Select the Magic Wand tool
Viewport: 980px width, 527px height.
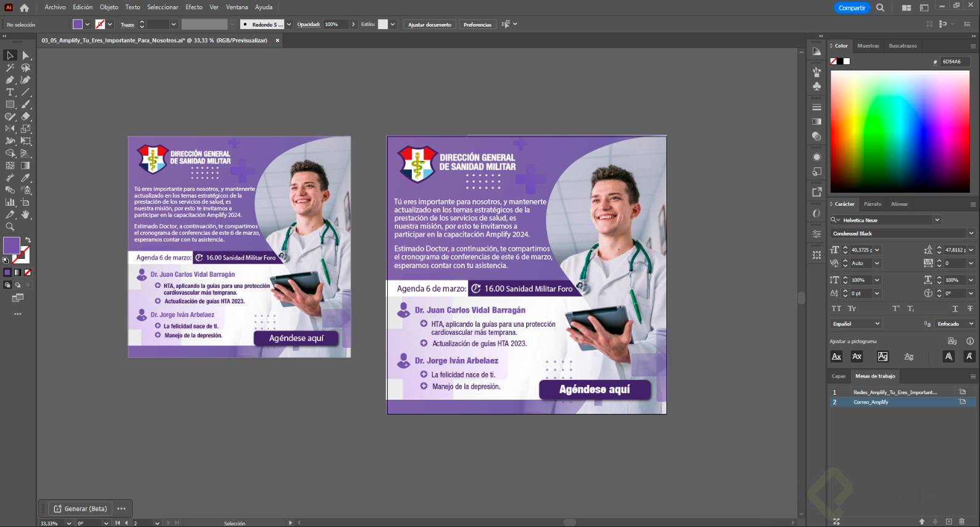tap(10, 68)
